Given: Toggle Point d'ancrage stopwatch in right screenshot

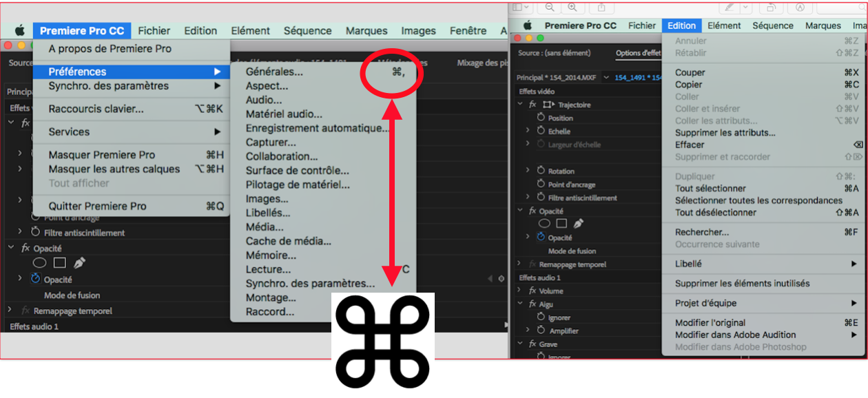Looking at the screenshot, I should [541, 184].
